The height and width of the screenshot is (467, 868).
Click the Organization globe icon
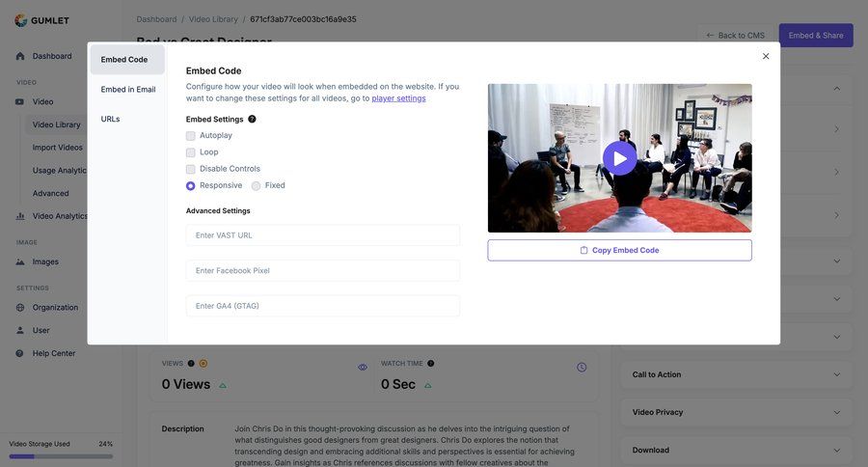tap(20, 308)
